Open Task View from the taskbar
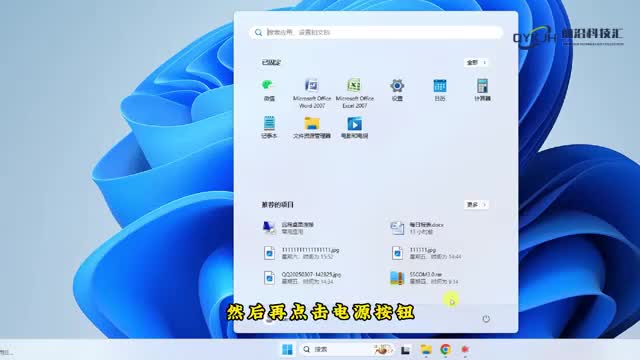Viewport: 640px width, 360px height. click(x=405, y=350)
